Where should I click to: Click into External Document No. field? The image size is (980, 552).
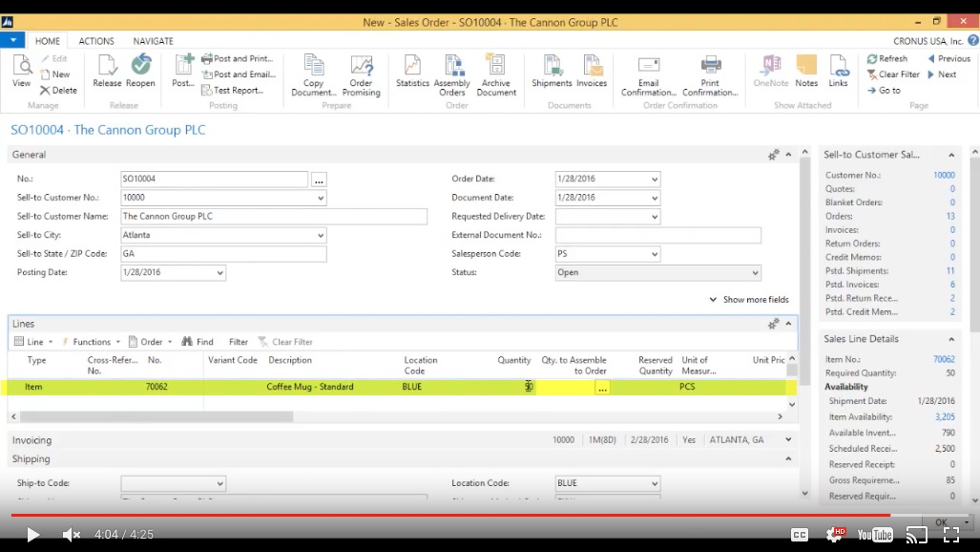pyautogui.click(x=658, y=235)
